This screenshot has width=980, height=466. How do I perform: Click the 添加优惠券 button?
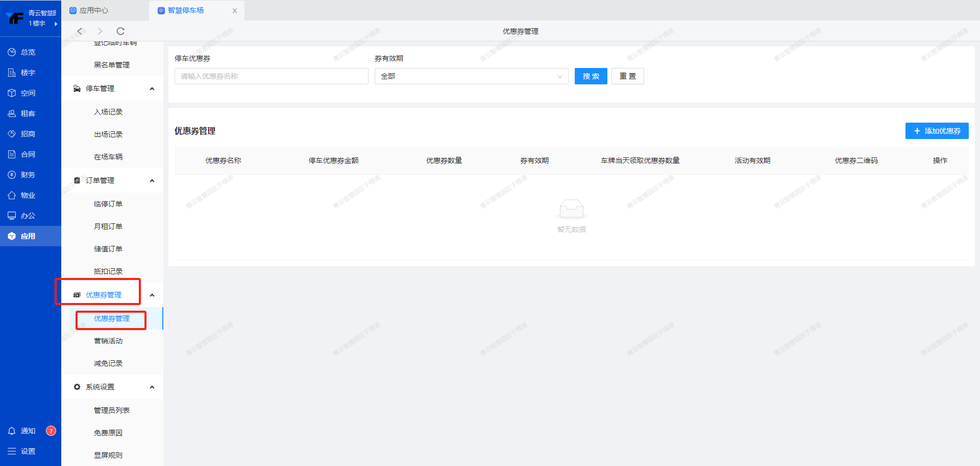(x=937, y=131)
